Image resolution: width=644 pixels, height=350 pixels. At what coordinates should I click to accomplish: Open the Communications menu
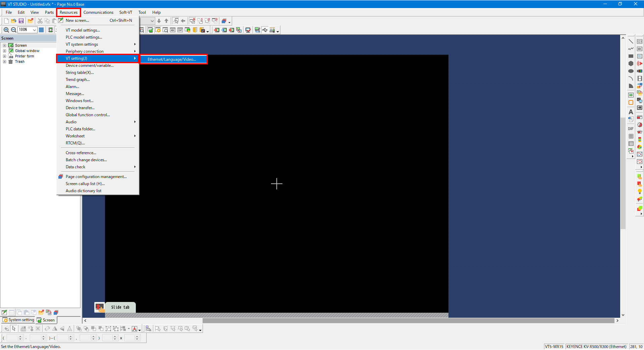[98, 12]
